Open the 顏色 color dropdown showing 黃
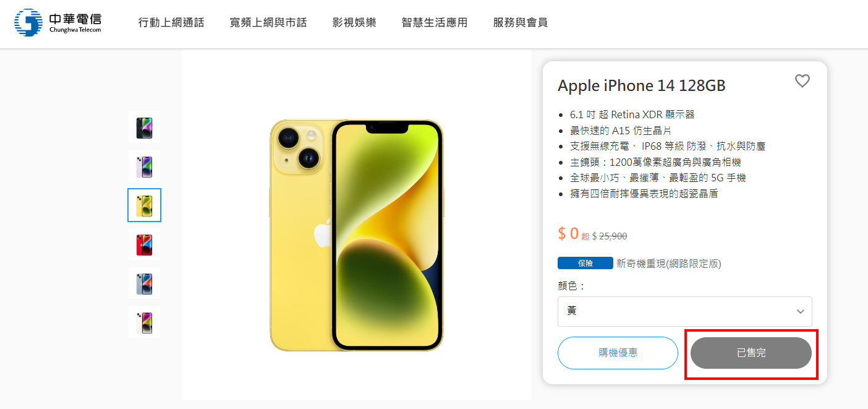The width and height of the screenshot is (868, 409). click(x=684, y=311)
